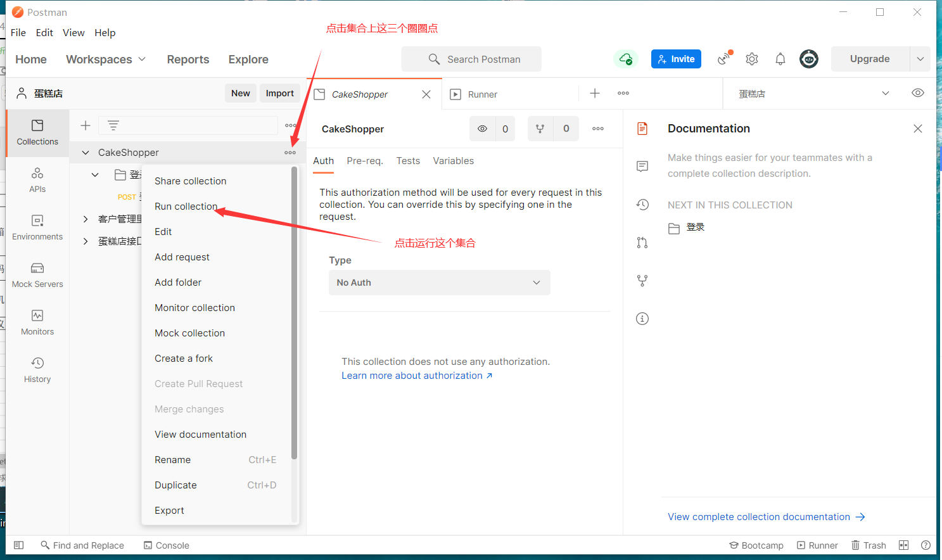Screen dimensions: 942x560
Task: Close the CakeShopper tab
Action: (x=426, y=94)
